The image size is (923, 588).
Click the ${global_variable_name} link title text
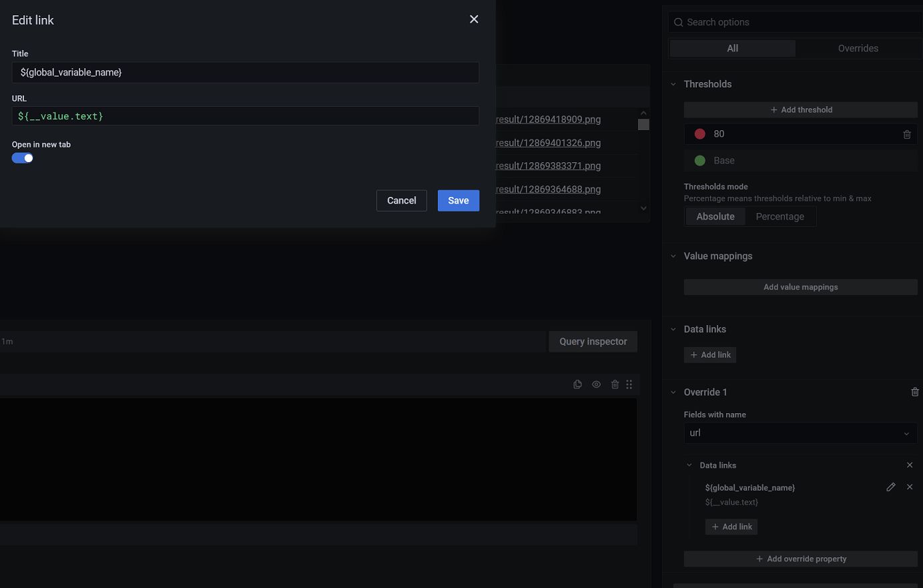click(x=750, y=488)
